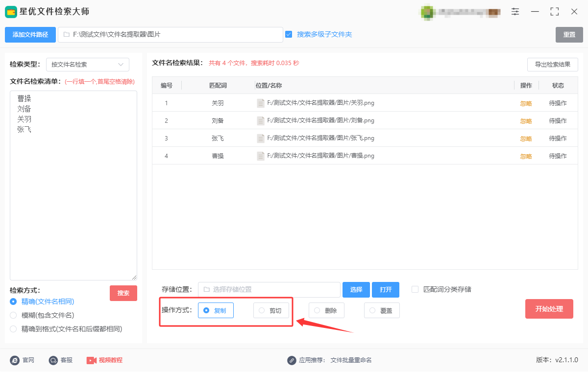Click 曹操 in the search list
Image resolution: width=588 pixels, height=372 pixels.
tap(24, 98)
